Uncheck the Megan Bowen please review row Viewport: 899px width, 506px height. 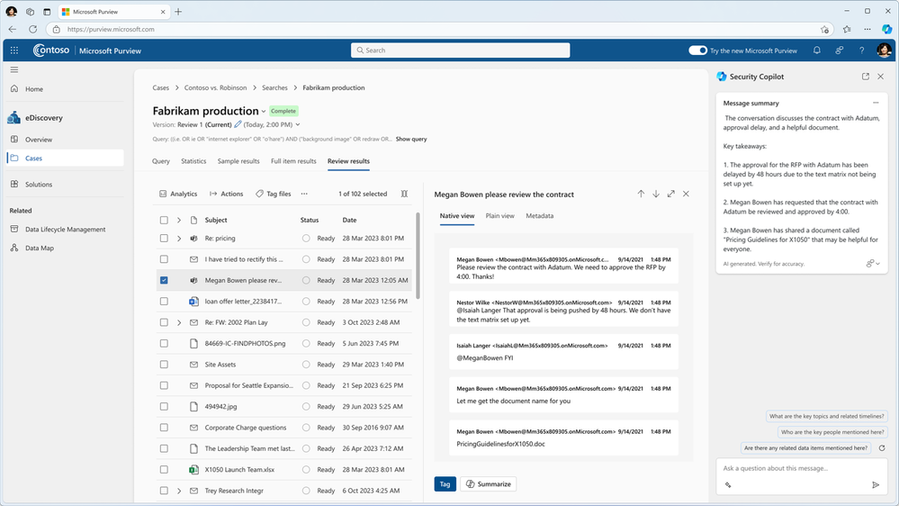pyautogui.click(x=164, y=280)
